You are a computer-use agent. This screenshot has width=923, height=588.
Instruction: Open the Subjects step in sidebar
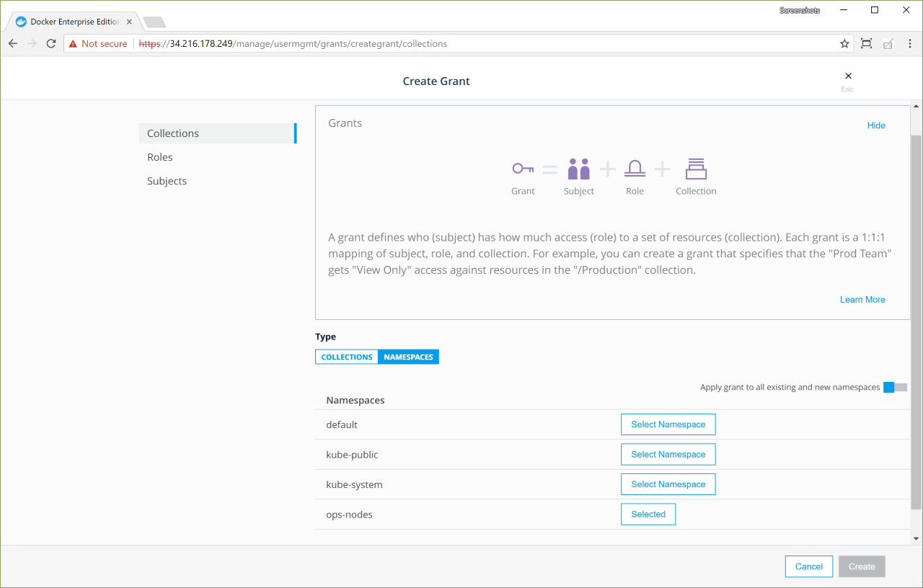[x=167, y=181]
